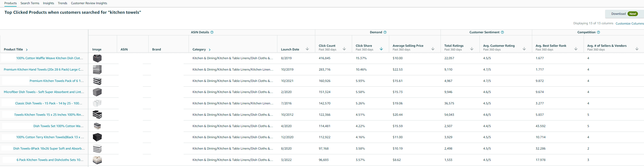Click the Competition info icon
644x167 pixels.
coord(598,32)
